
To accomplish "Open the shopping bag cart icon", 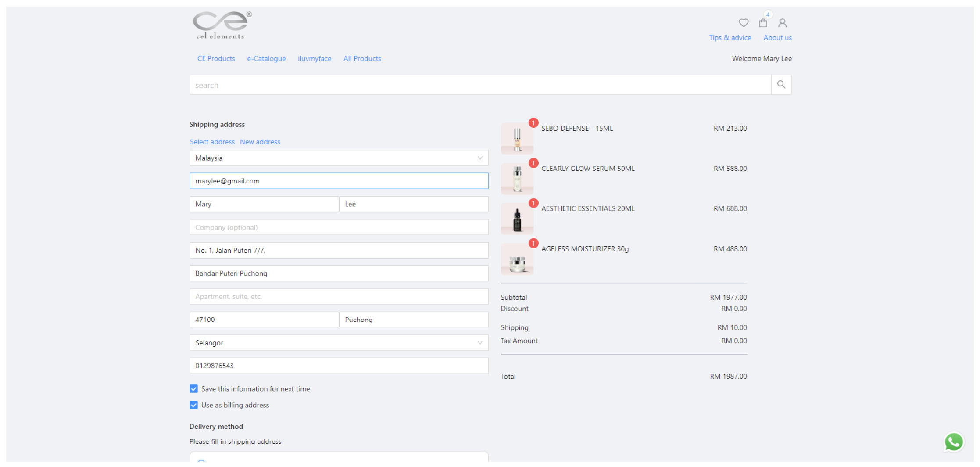I will point(763,23).
